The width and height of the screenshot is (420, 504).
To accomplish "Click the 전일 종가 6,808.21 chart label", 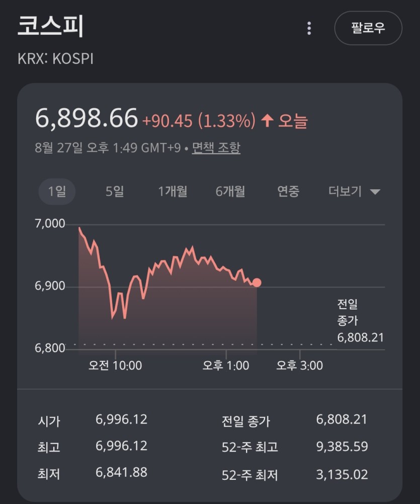I will click(360, 321).
